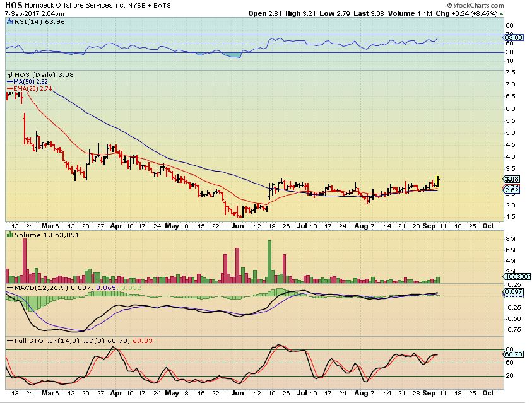Click the 3.08 last price tag on the axis
This screenshot has height=403, width=532.
coord(512,179)
